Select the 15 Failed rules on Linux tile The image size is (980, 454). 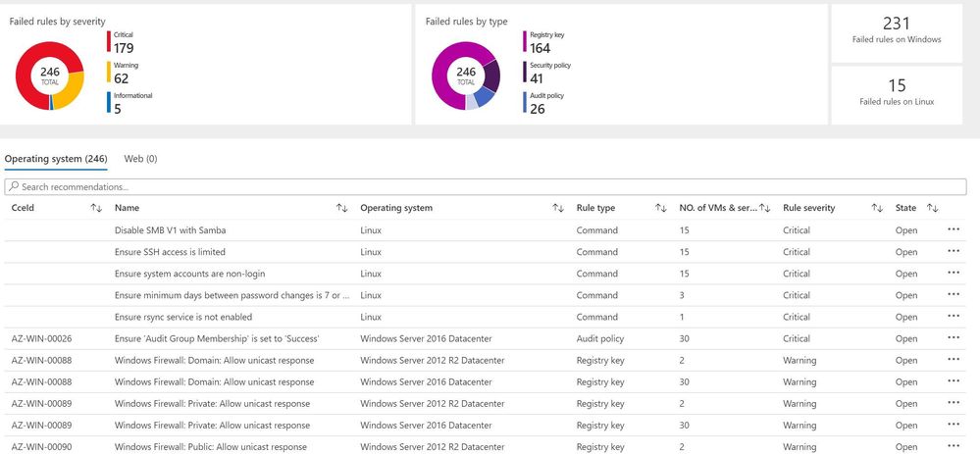coord(897,95)
